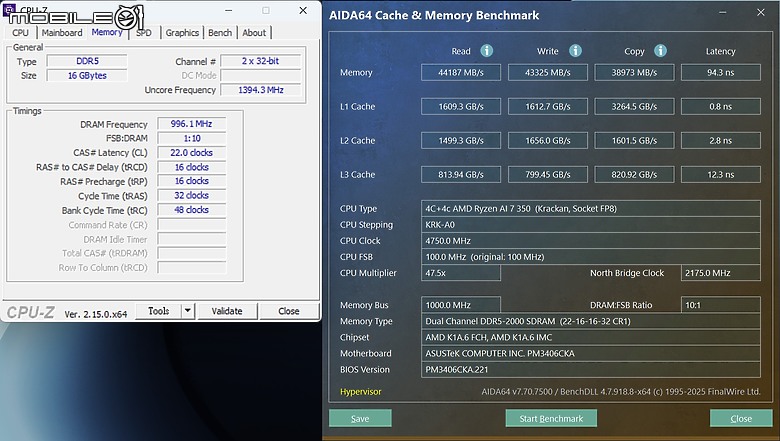Close the CPU-Z window via title bar X
This screenshot has width=780, height=441.
[303, 10]
